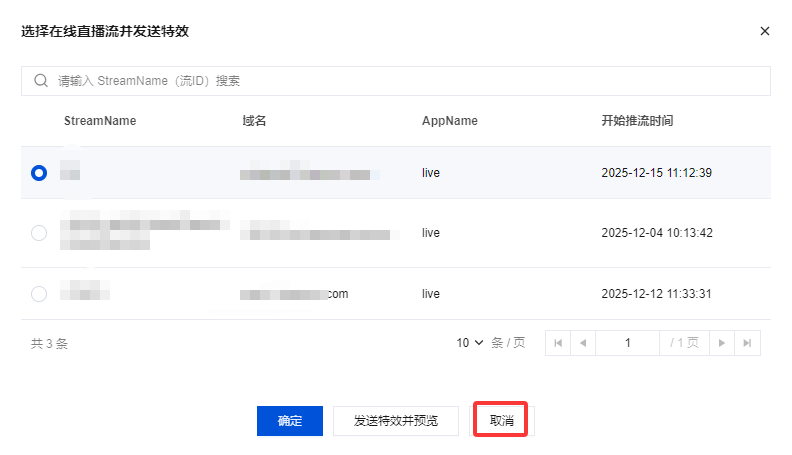
Task: Click the AppName column header
Action: [x=450, y=121]
